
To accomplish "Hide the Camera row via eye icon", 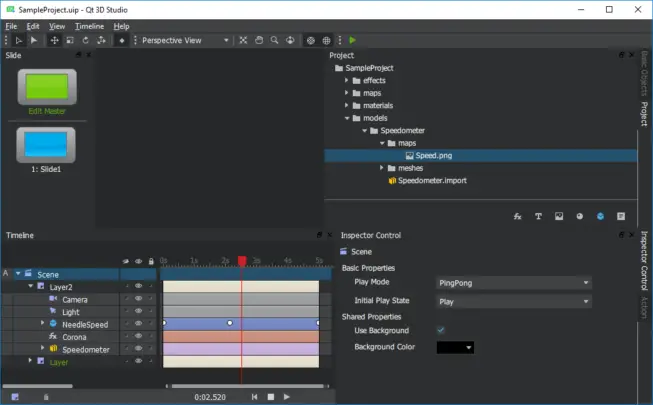I will [138, 299].
